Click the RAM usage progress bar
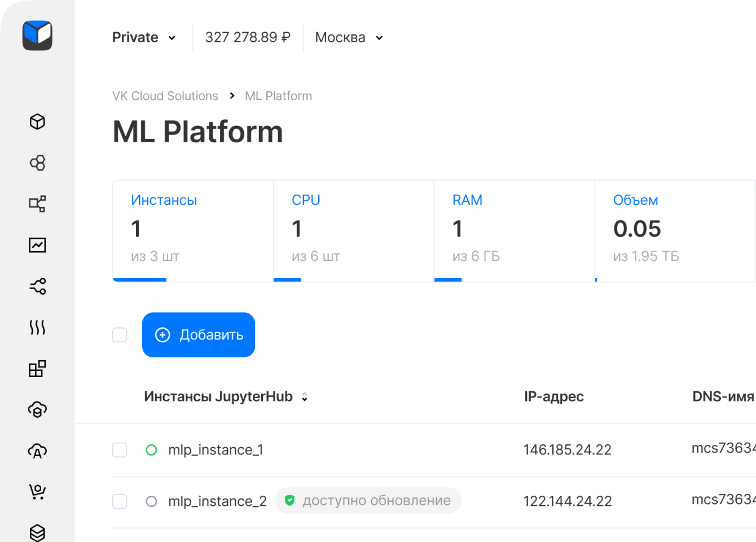The image size is (756, 542). [448, 279]
